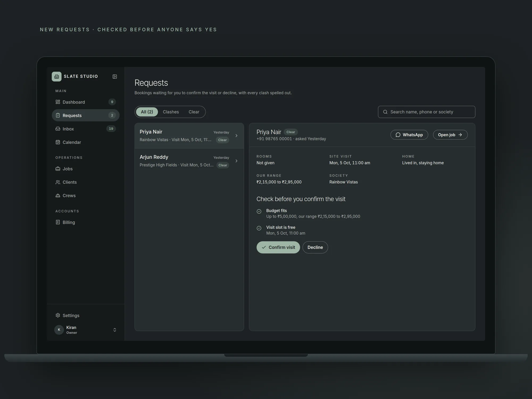Click the Visit slot is free check icon
Image resolution: width=532 pixels, height=399 pixels.
[259, 228]
